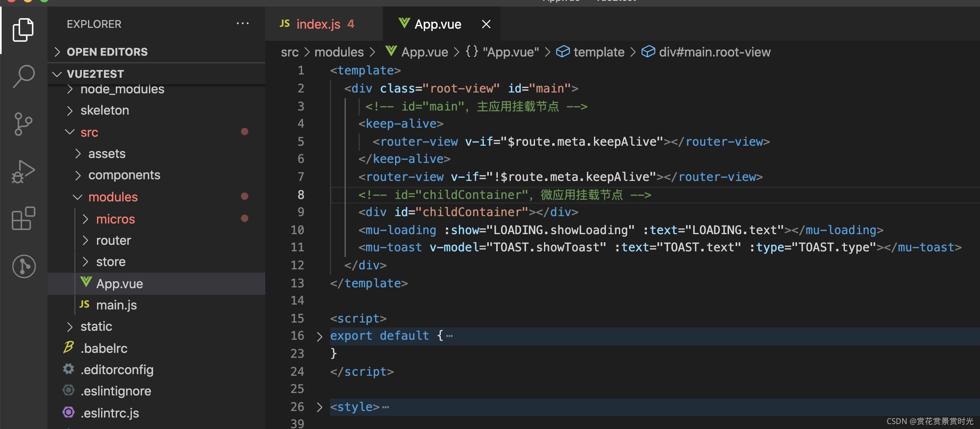
Task: Click the modules breadcrumb segment
Action: tap(339, 52)
